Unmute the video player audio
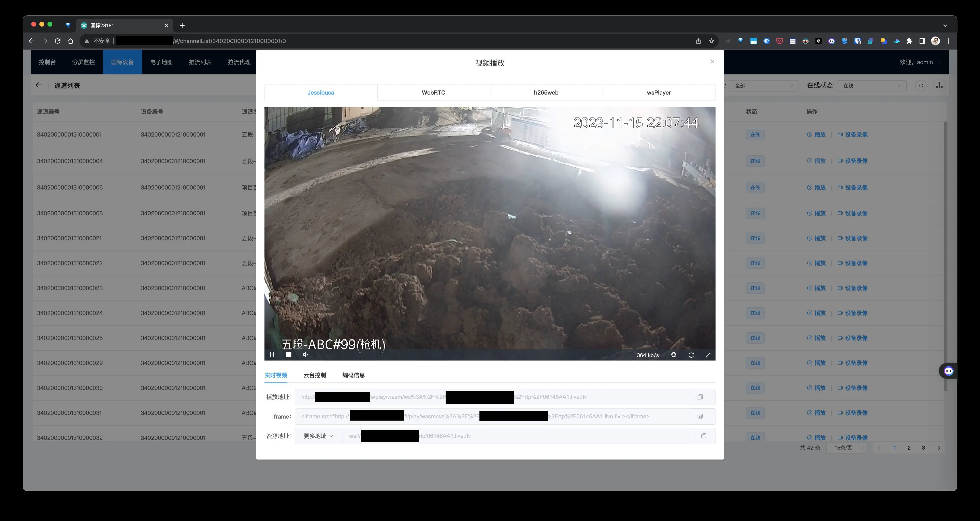Image resolution: width=980 pixels, height=521 pixels. (305, 355)
